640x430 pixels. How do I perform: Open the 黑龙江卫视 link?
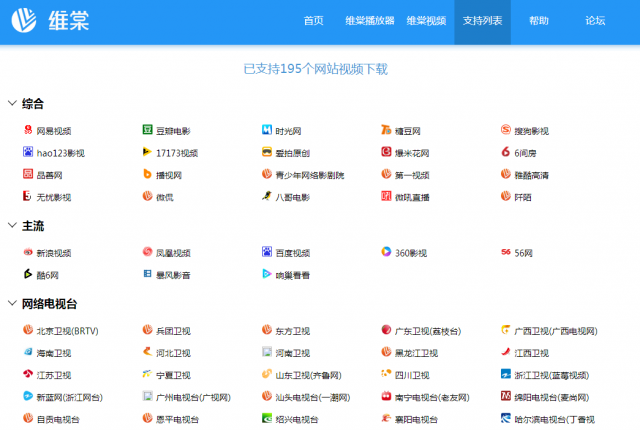(x=416, y=353)
